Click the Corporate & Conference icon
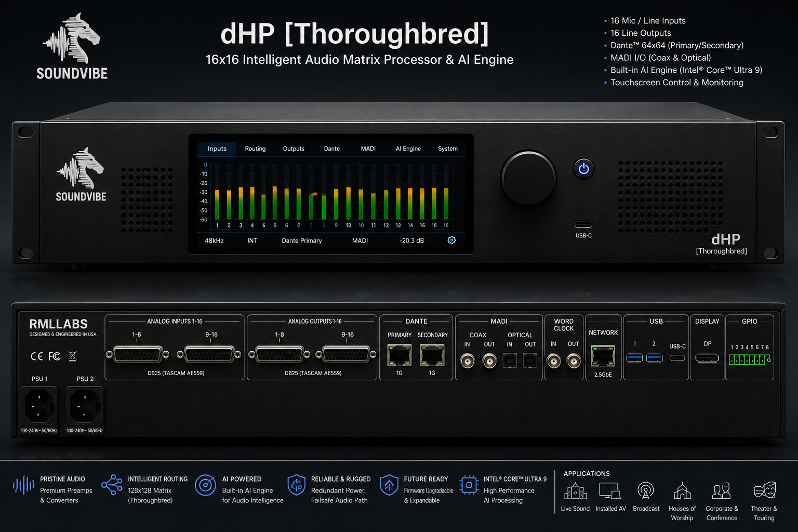The image size is (798, 532). click(722, 490)
